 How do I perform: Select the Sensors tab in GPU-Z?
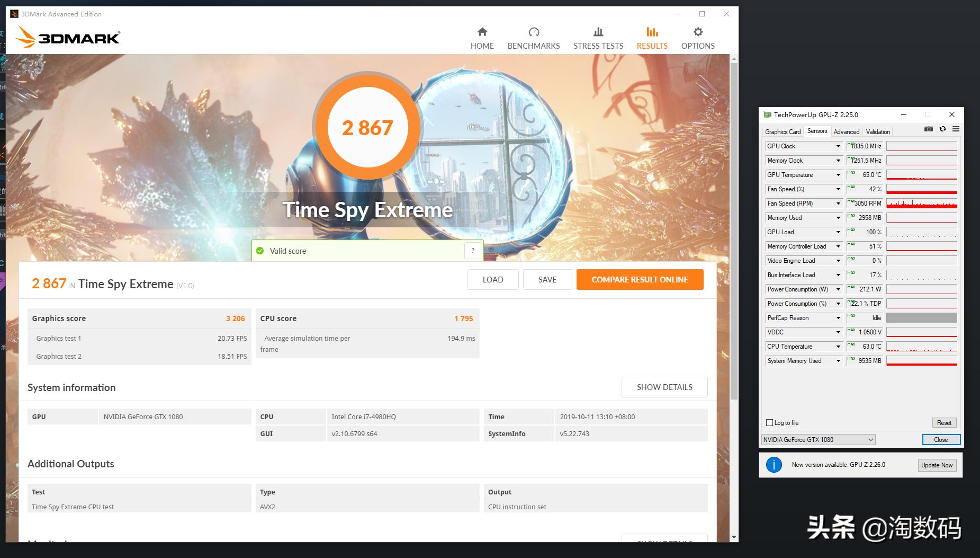point(817,131)
